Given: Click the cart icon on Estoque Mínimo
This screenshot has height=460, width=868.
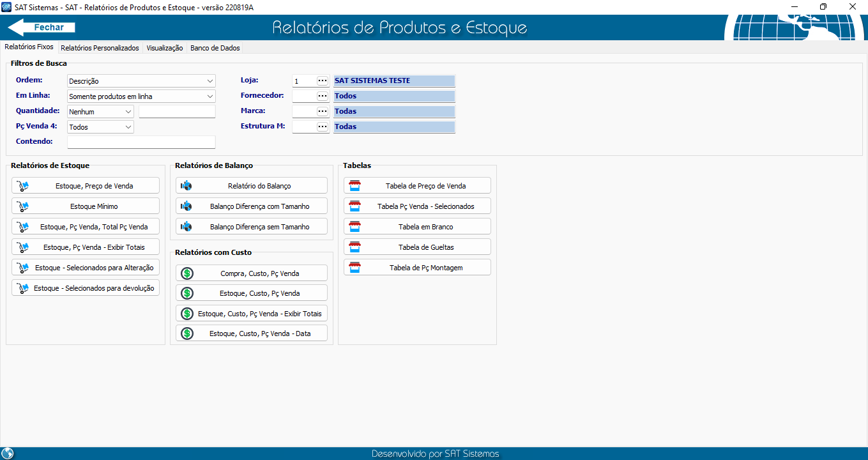Looking at the screenshot, I should click(23, 206).
